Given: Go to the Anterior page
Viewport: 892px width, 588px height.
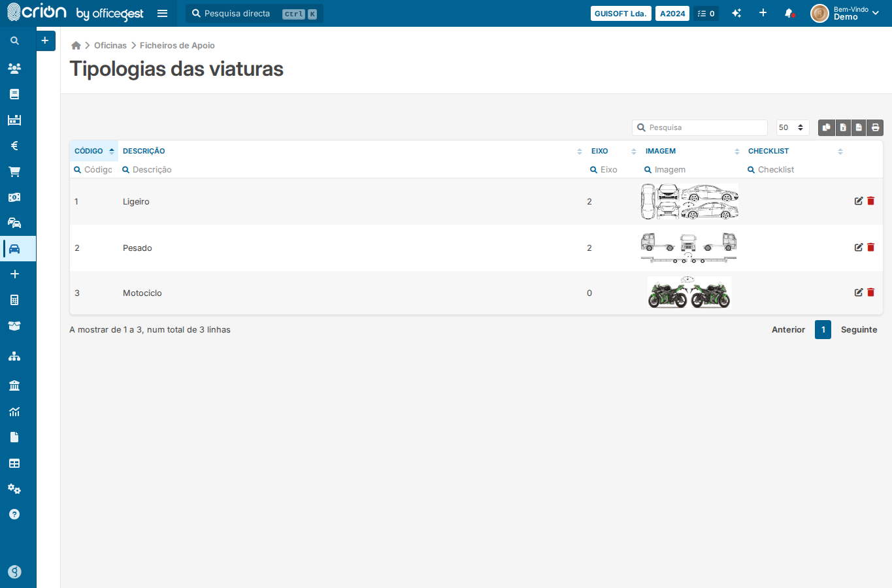Looking at the screenshot, I should coord(788,330).
